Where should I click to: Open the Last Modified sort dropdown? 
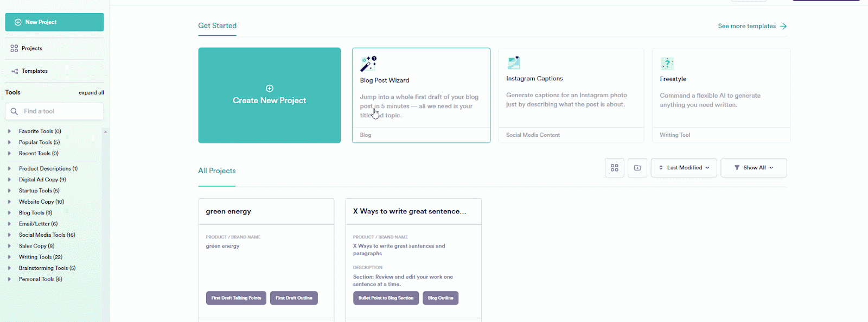coord(684,168)
